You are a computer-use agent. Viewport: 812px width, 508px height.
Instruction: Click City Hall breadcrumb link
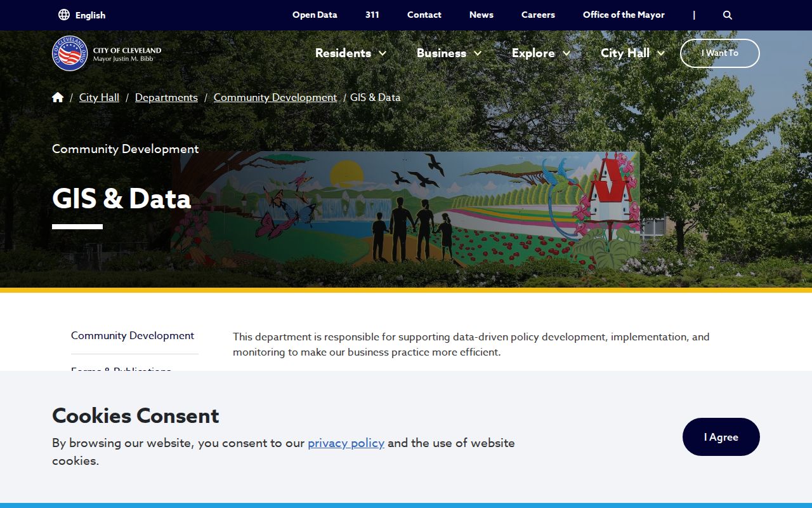(x=99, y=97)
